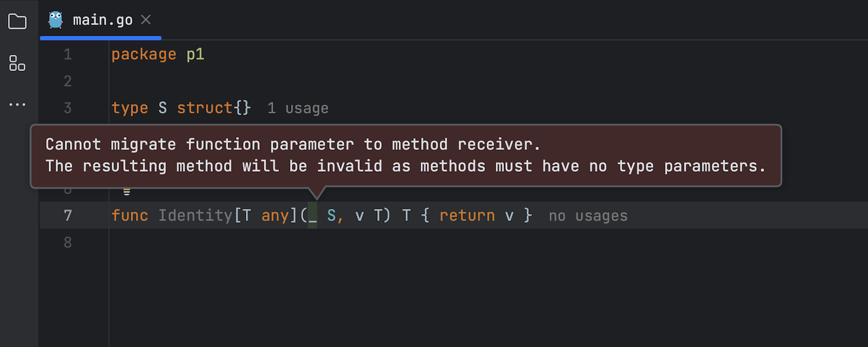Screen dimensions: 868x347
Task: Click the return keyword in Identity
Action: [467, 216]
